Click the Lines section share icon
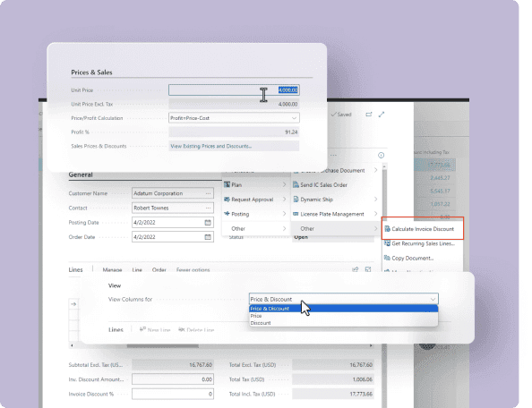The width and height of the screenshot is (532, 408). coord(356,269)
